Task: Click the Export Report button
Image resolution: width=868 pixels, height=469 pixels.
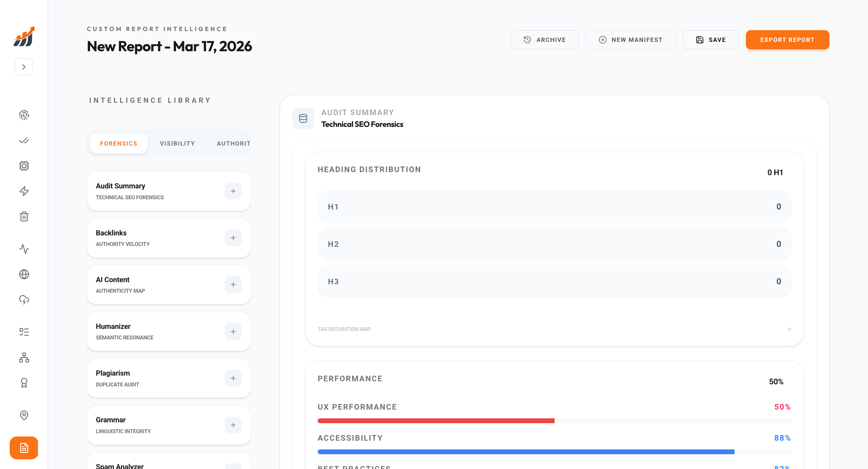Action: [x=787, y=40]
